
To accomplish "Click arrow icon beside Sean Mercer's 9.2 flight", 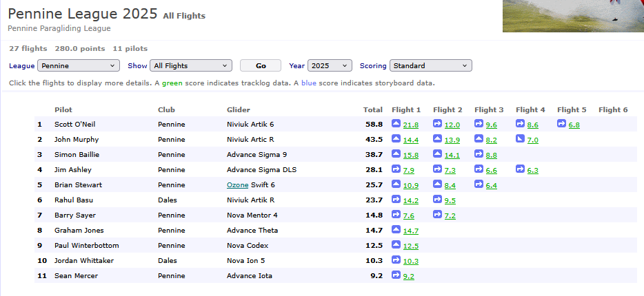I will coord(396,275).
